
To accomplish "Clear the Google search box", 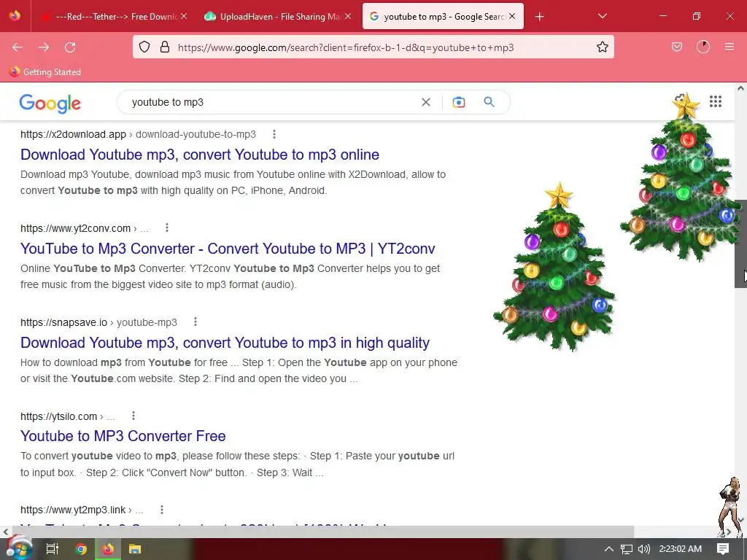I will click(x=426, y=102).
